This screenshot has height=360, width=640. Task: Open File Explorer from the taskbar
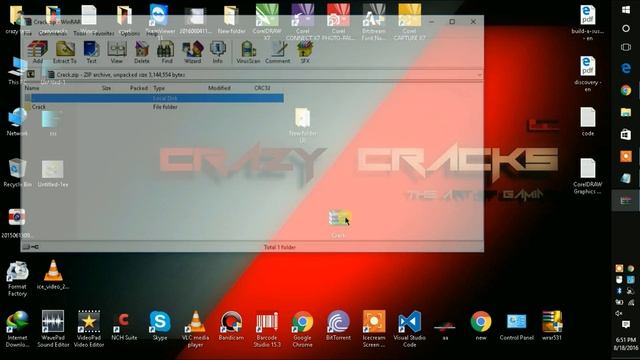point(626,112)
